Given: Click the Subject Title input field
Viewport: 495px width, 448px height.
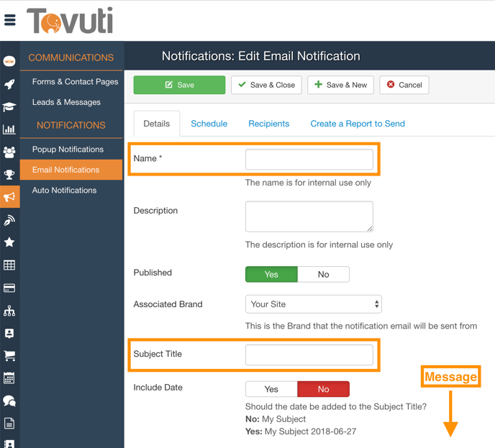Looking at the screenshot, I should point(309,355).
